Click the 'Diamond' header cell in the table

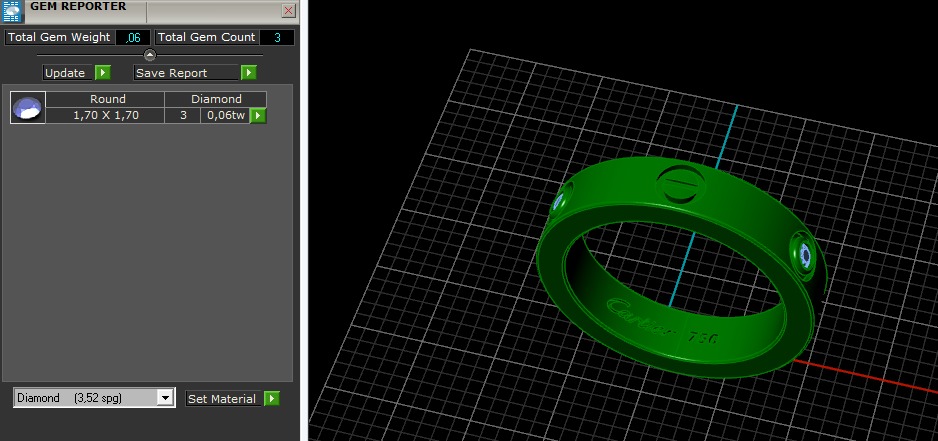(216, 99)
